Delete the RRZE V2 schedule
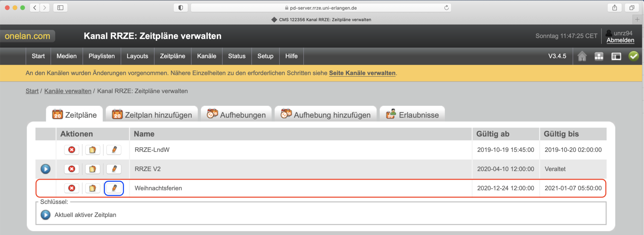 click(x=71, y=169)
